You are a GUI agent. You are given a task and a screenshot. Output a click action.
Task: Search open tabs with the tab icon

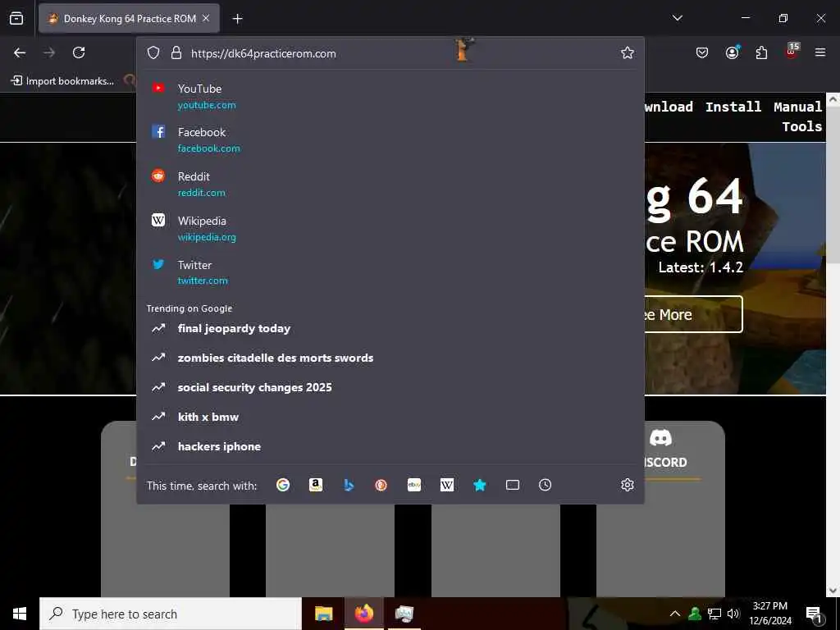[512, 485]
